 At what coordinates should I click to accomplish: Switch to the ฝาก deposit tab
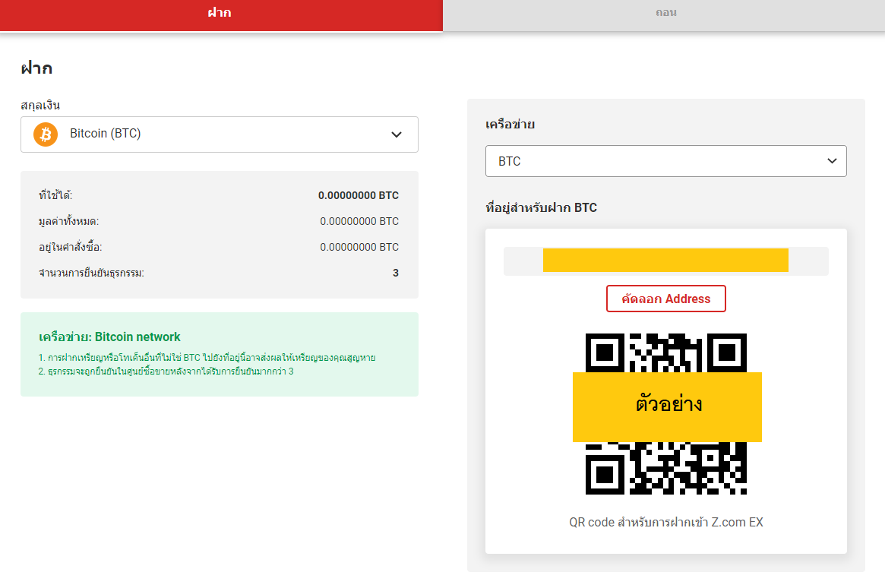(221, 14)
